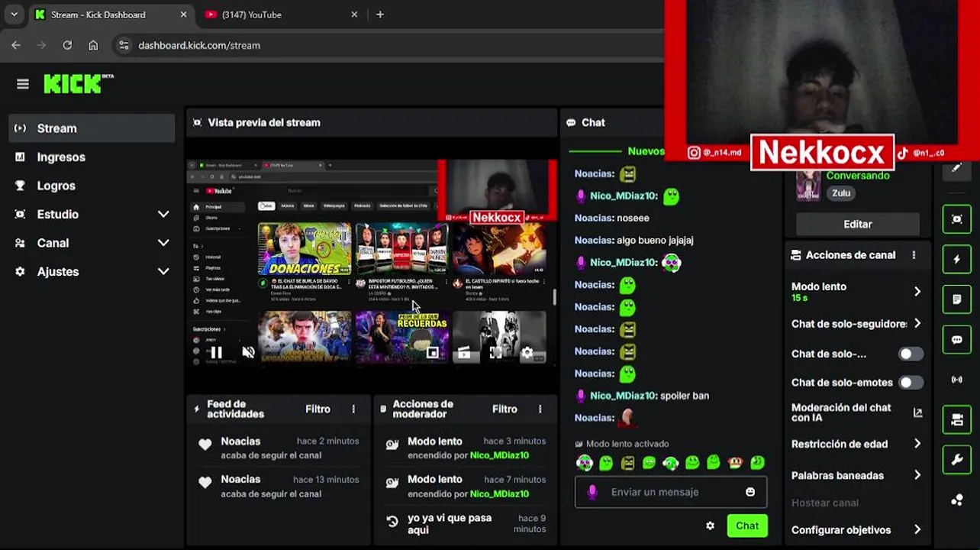This screenshot has width=980, height=550.
Task: Open Restricción de edad options
Action: click(856, 444)
